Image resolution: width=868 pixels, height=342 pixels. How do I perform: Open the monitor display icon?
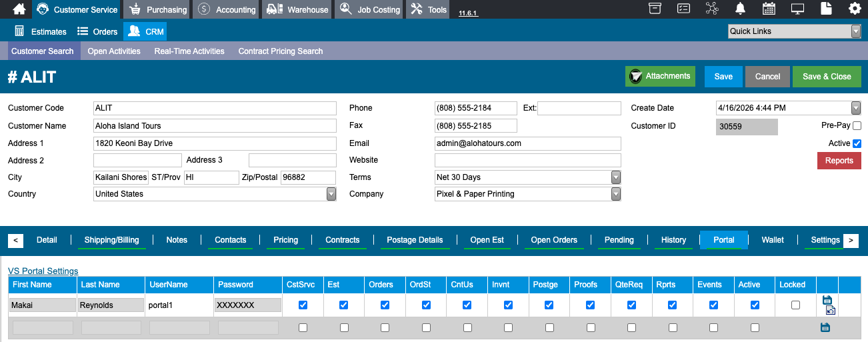click(x=797, y=9)
